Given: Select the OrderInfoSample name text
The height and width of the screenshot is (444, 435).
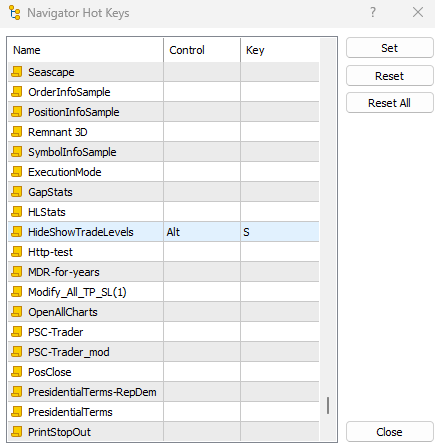Looking at the screenshot, I should [69, 92].
